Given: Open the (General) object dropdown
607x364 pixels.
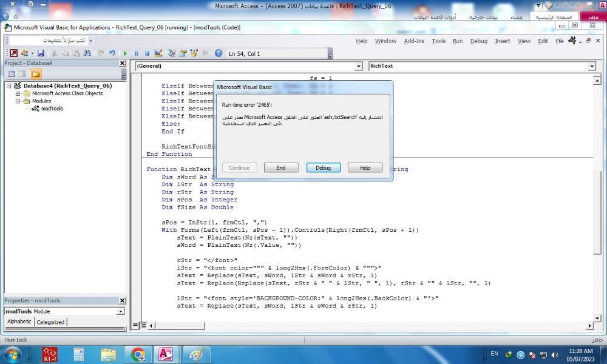Looking at the screenshot, I should (x=359, y=67).
